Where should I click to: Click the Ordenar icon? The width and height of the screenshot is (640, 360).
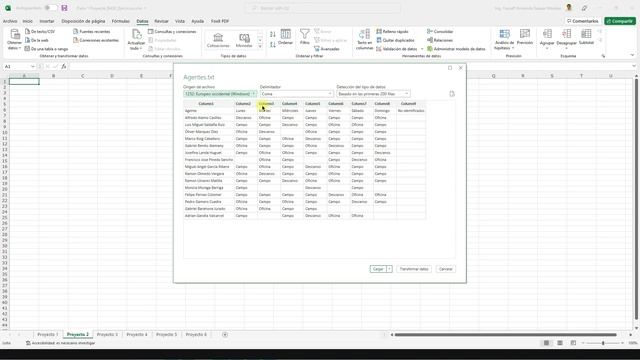point(286,34)
